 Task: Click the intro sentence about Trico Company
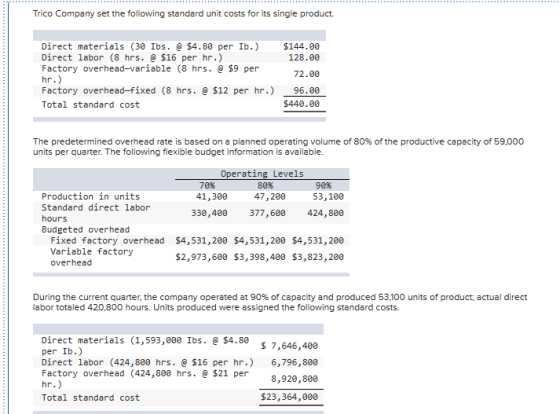pos(184,14)
